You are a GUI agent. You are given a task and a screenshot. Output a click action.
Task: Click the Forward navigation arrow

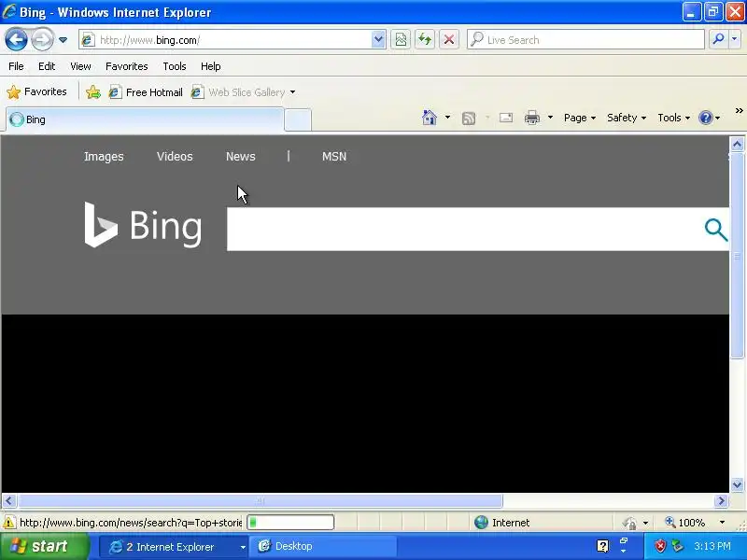[x=42, y=39]
